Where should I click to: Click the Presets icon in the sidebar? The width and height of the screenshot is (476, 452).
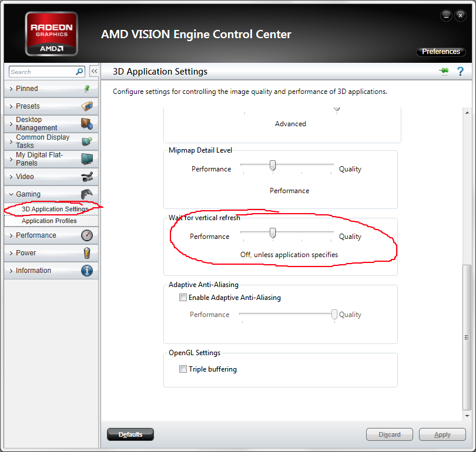click(x=87, y=106)
